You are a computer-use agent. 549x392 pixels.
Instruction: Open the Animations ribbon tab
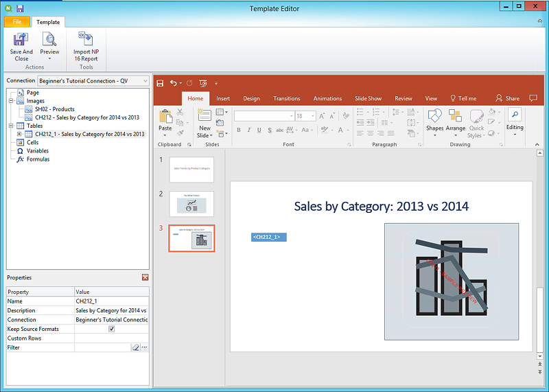pyautogui.click(x=327, y=98)
